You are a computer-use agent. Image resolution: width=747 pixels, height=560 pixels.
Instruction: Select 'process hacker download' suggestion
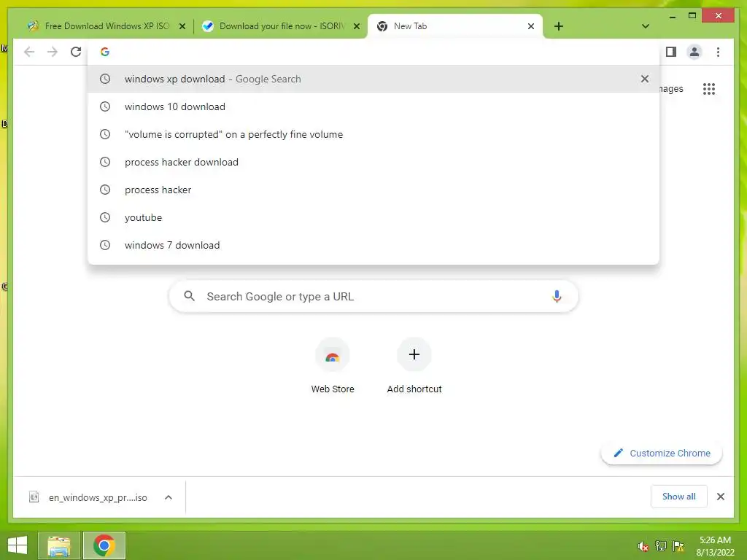pos(373,162)
